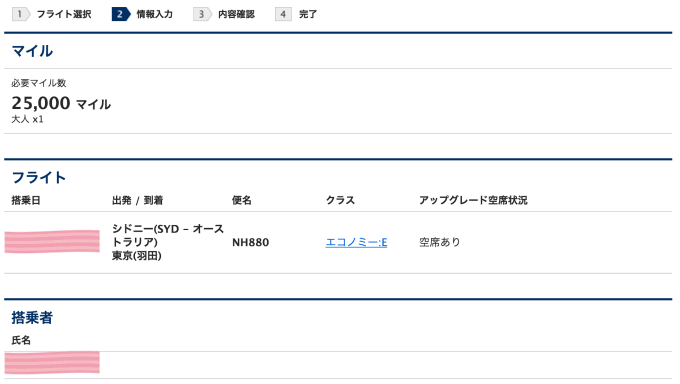Select the 内容確認 step label
The width and height of the screenshot is (680, 384).
[236, 14]
